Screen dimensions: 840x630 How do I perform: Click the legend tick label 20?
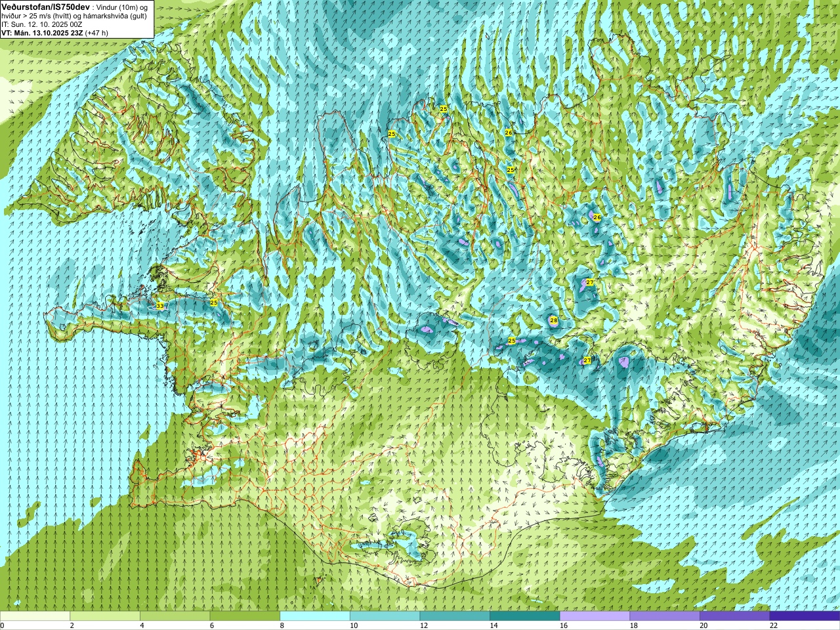click(x=704, y=625)
